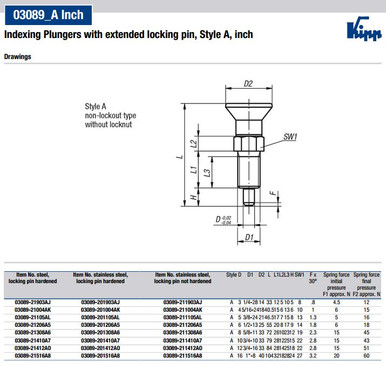
Task: Click F2 value 12 in 03089-21903AJ row
Action: (367, 302)
